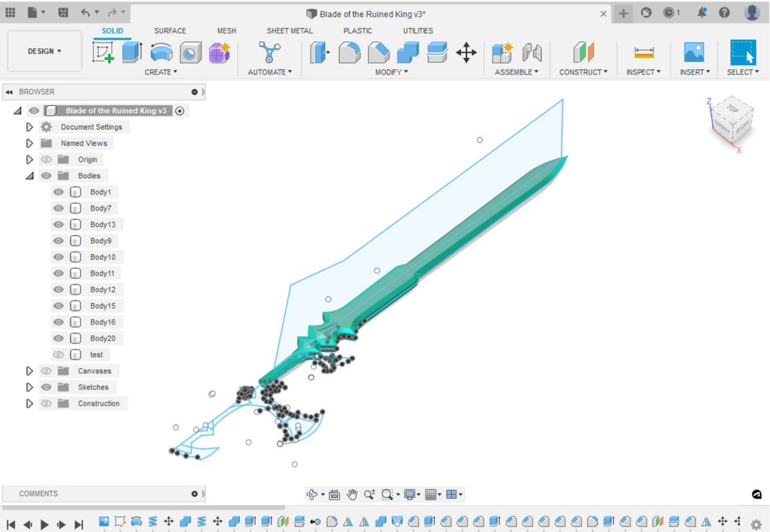The image size is (770, 532).
Task: Switch to the SURFACE tab
Action: (x=170, y=31)
